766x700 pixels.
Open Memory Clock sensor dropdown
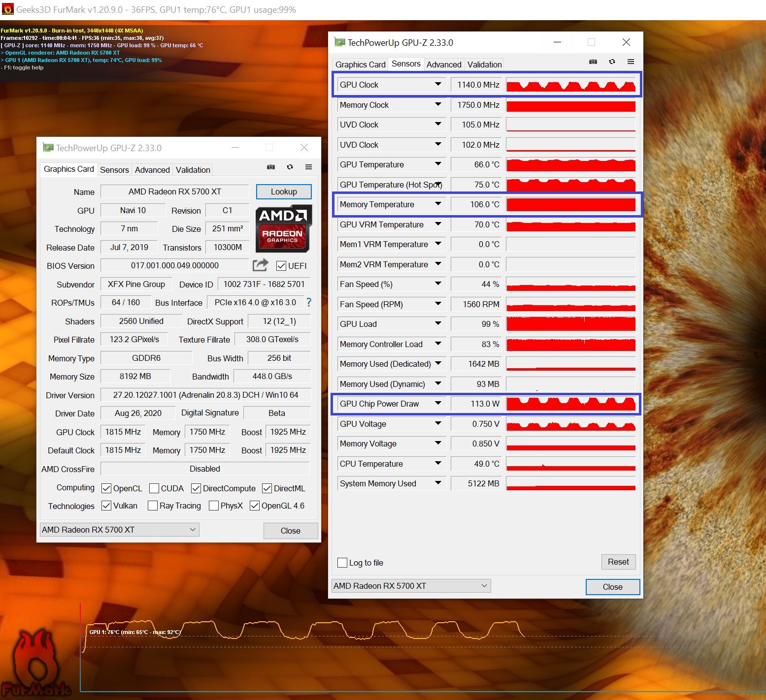click(x=438, y=104)
